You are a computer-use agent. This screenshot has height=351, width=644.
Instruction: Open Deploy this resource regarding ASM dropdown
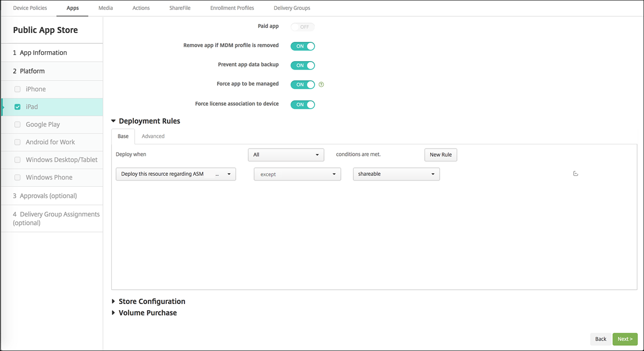click(176, 174)
